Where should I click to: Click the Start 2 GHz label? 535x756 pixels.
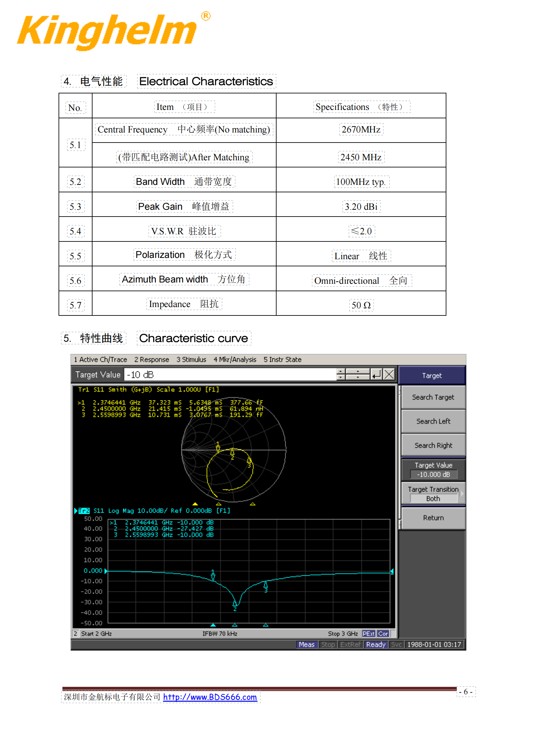tap(96, 634)
